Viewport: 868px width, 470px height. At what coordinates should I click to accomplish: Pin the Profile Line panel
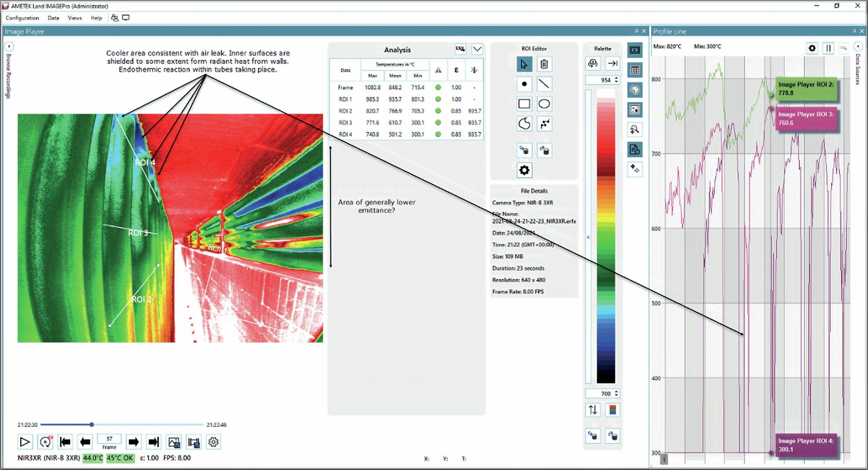[854, 31]
